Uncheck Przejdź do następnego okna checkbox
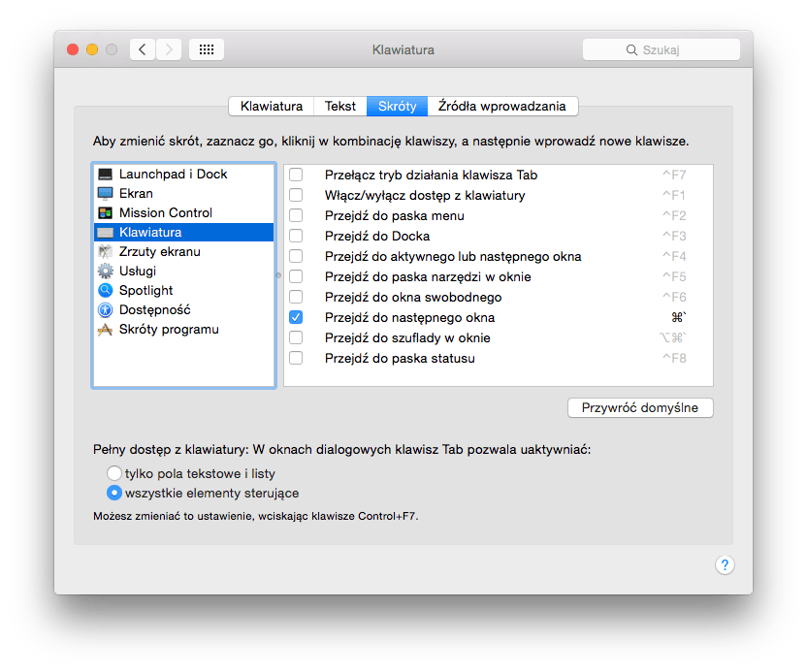807x672 pixels. pos(296,317)
